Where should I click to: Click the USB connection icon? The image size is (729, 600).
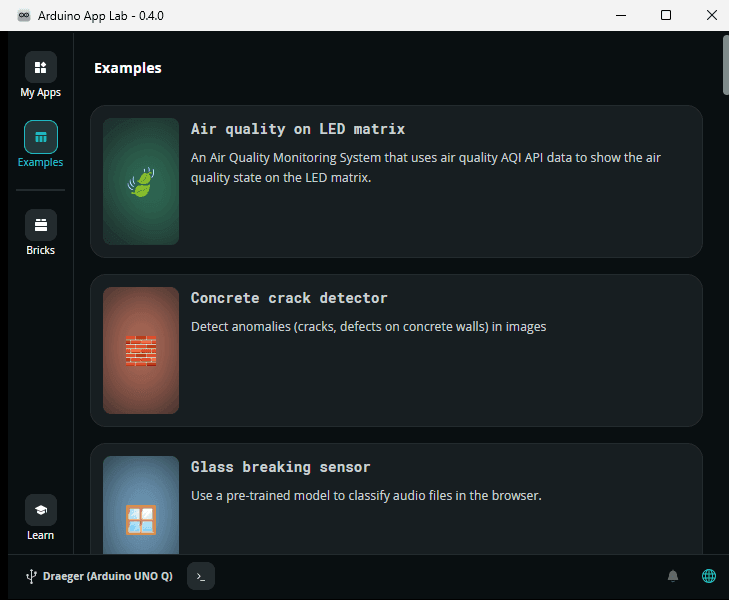30,576
